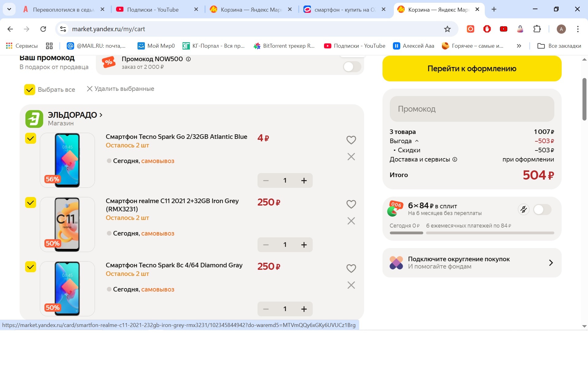Bookmark page with star icon
The height and width of the screenshot is (390, 588).
tap(447, 29)
